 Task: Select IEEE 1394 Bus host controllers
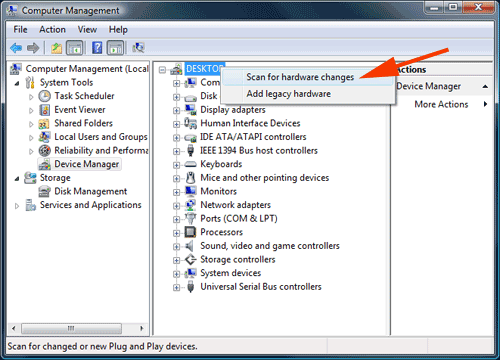[259, 151]
